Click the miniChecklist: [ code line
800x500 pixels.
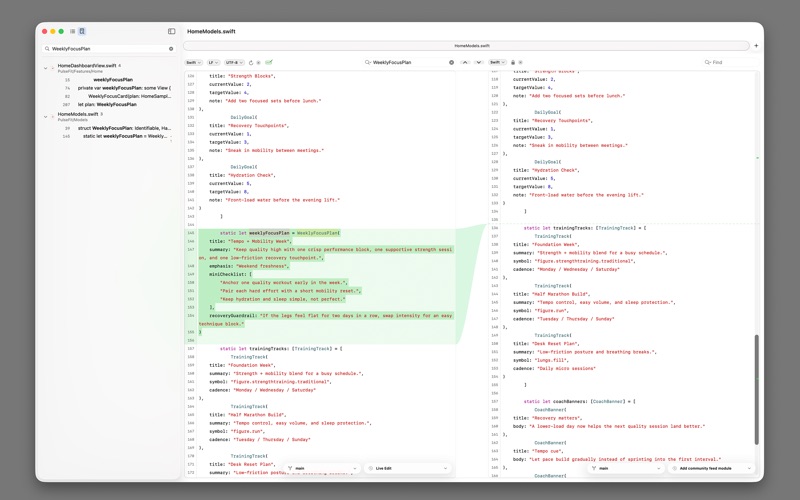pyautogui.click(x=231, y=274)
